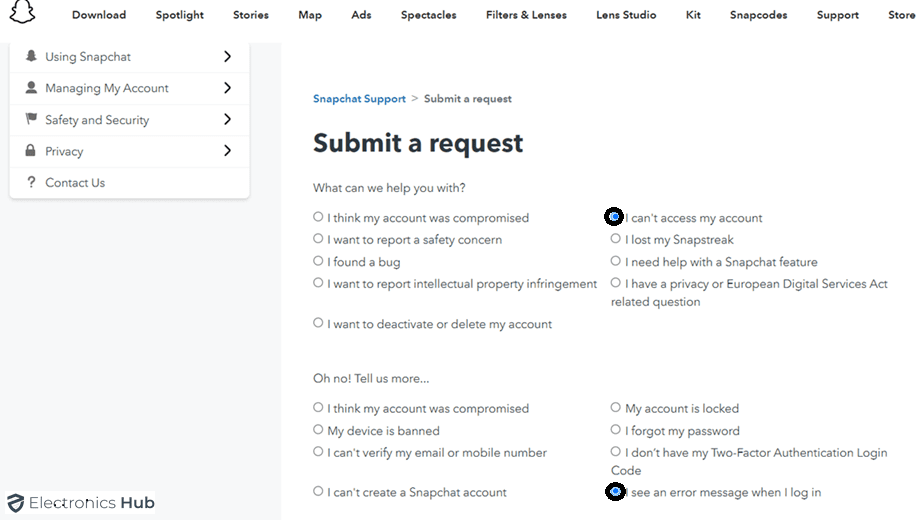This screenshot has width=921, height=520.
Task: Choose 'I found a bug' radio button
Action: coord(318,261)
